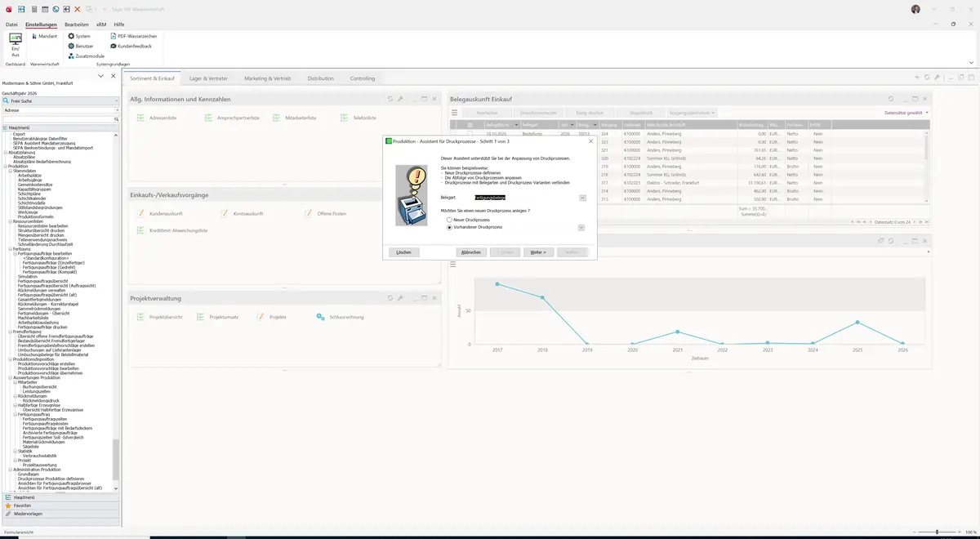This screenshot has width=980, height=539.
Task: Open Benutzer settings
Action: [81, 46]
